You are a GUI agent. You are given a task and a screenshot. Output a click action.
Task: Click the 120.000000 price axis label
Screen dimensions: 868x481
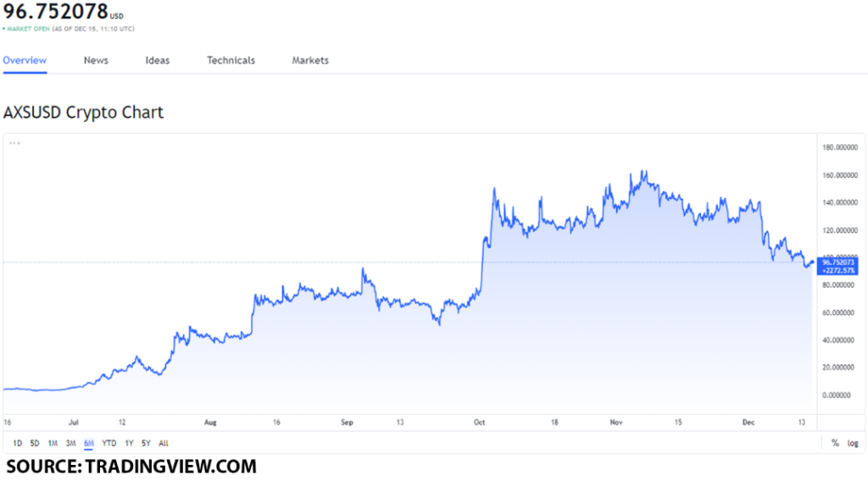point(840,230)
